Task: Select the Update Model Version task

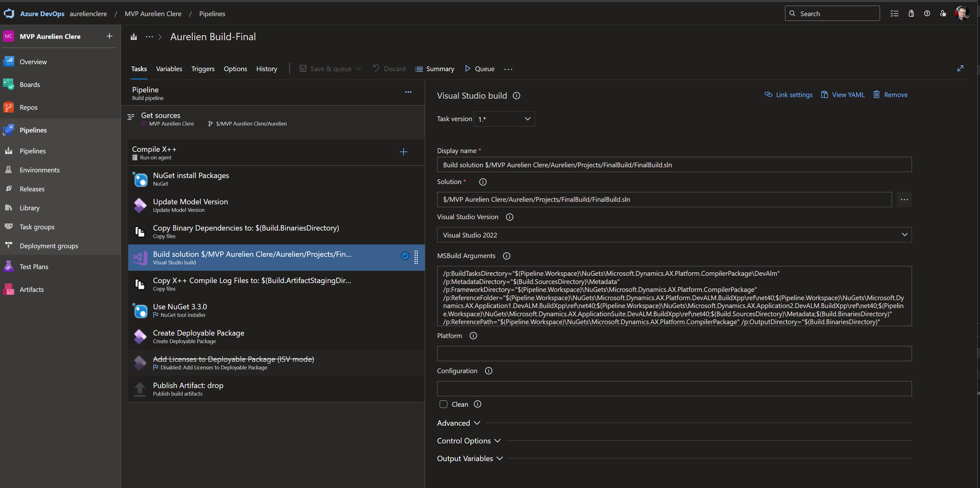Action: coord(276,205)
